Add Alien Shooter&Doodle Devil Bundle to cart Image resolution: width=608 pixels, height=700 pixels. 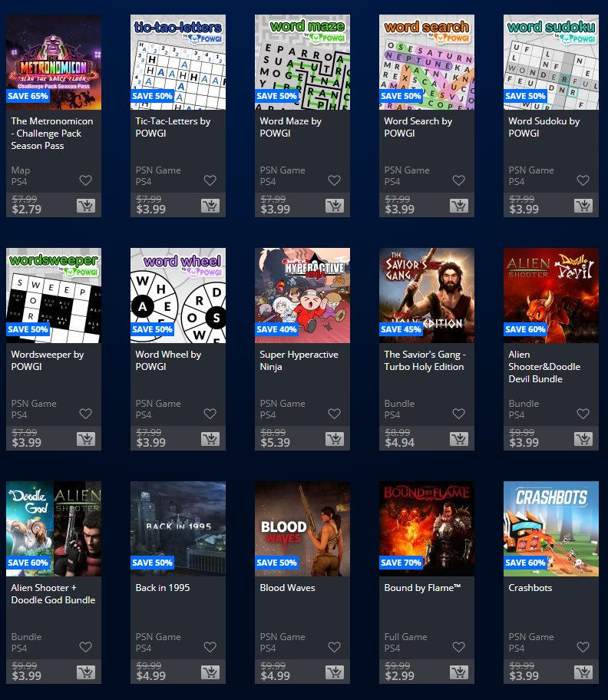(583, 439)
